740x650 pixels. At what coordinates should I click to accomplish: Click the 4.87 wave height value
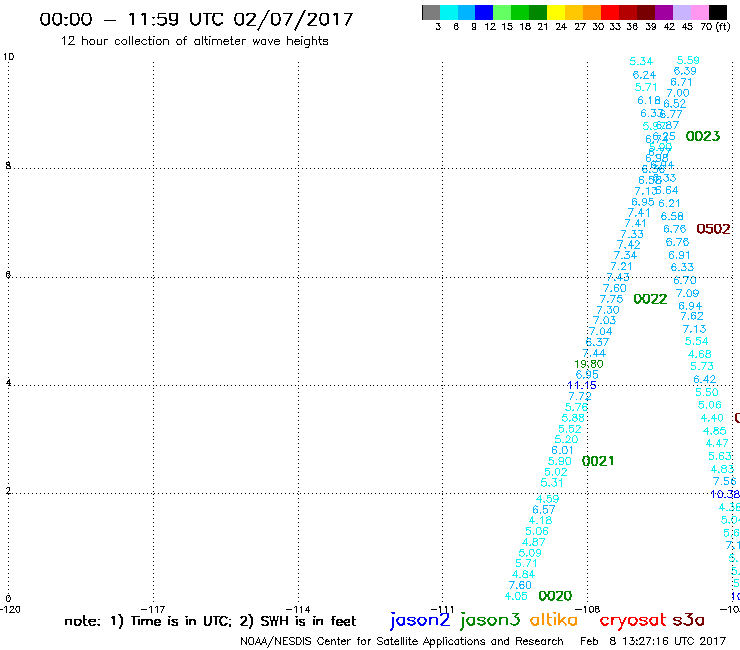(534, 542)
